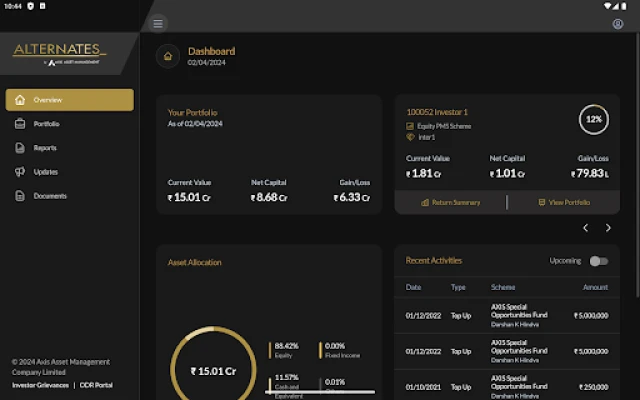
Task: Click the Portfolio briefcase icon in sidebar
Action: pos(21,124)
